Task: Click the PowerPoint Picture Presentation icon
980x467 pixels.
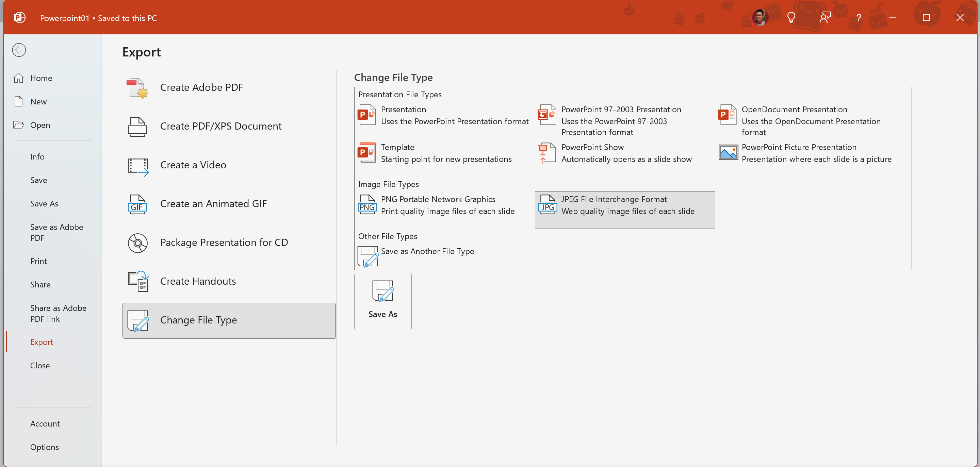Action: 728,152
